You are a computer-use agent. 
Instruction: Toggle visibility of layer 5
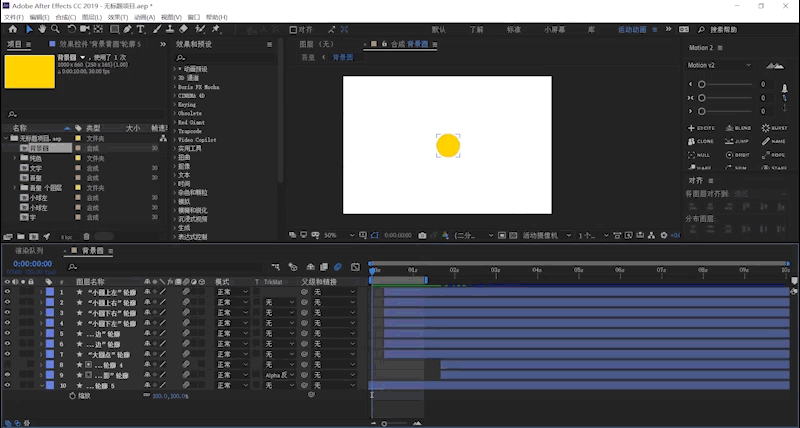tap(7, 334)
